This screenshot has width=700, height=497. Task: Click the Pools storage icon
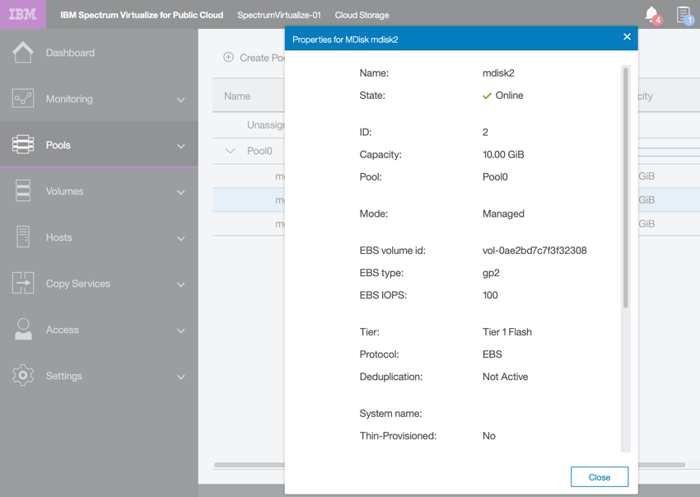point(23,145)
